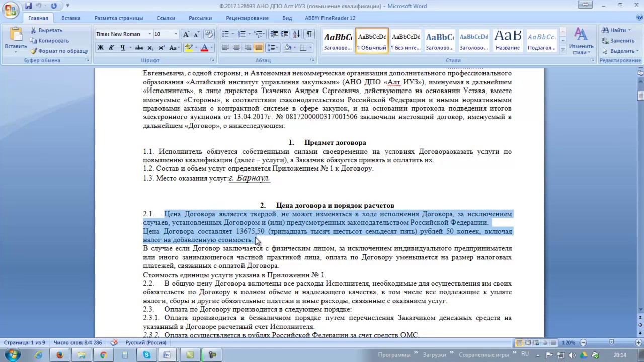Click the sort A-Z icon
This screenshot has width=644, height=362.
click(296, 34)
